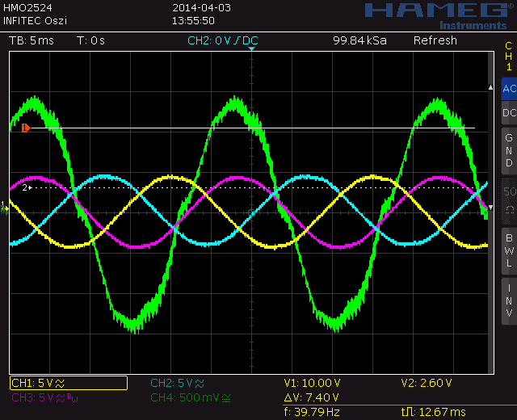Click the TB: 5ms timebase readout
This screenshot has height=420, width=517.
click(32, 40)
